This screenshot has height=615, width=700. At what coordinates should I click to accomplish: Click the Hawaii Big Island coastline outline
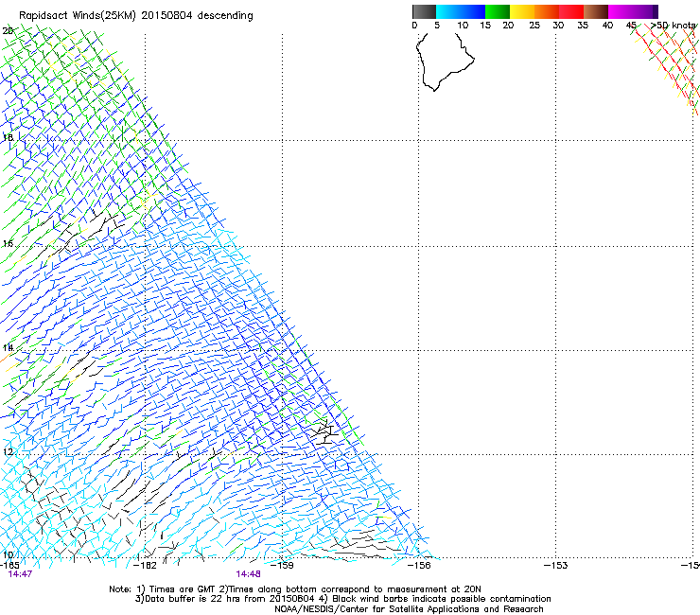(x=445, y=61)
